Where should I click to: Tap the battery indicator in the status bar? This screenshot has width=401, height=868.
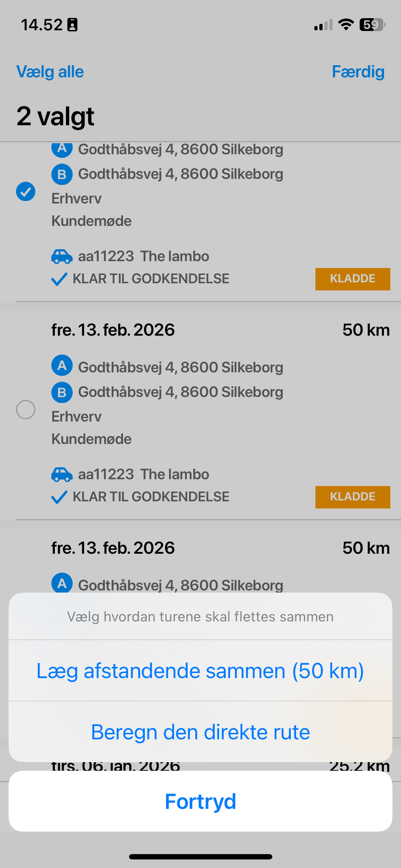[372, 25]
